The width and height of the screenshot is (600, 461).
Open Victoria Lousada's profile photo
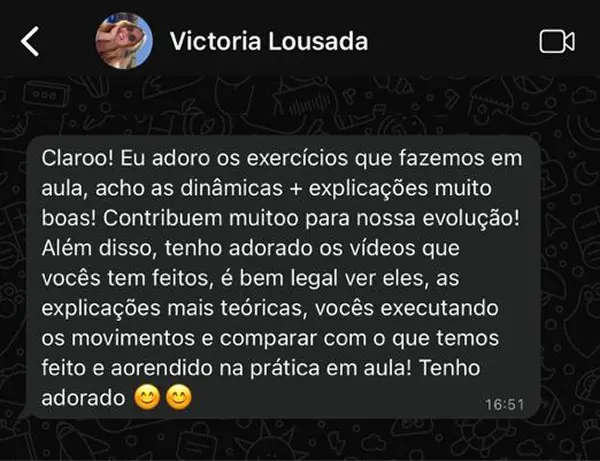pos(124,41)
